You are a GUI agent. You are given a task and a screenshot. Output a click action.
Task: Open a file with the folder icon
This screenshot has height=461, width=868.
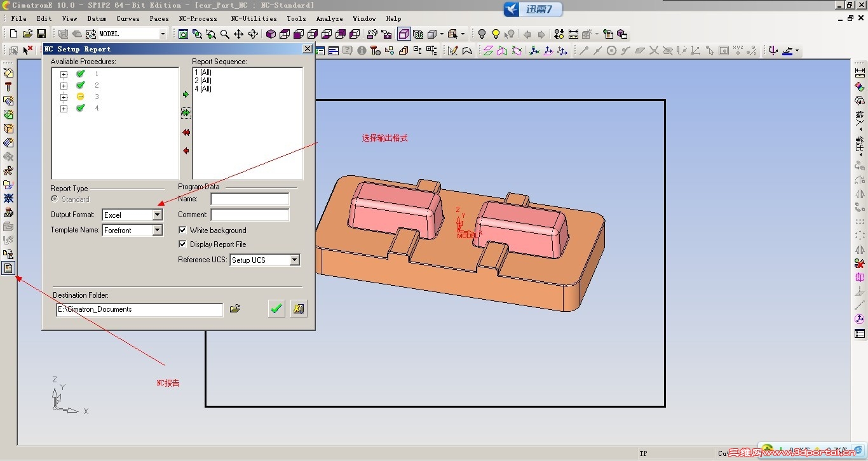(x=27, y=34)
